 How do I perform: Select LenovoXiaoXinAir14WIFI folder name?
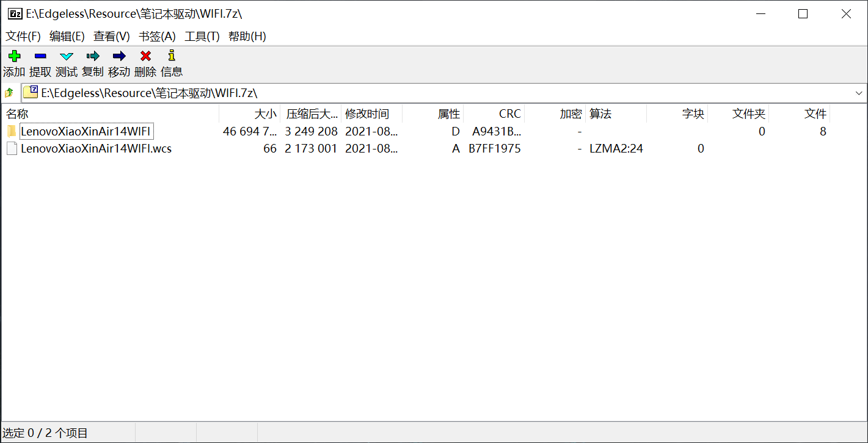86,131
